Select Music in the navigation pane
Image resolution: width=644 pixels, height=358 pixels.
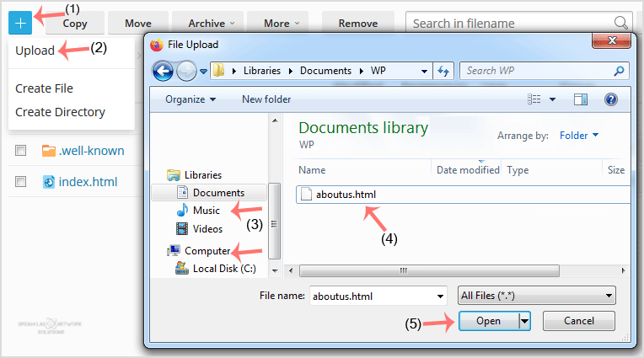tap(206, 211)
